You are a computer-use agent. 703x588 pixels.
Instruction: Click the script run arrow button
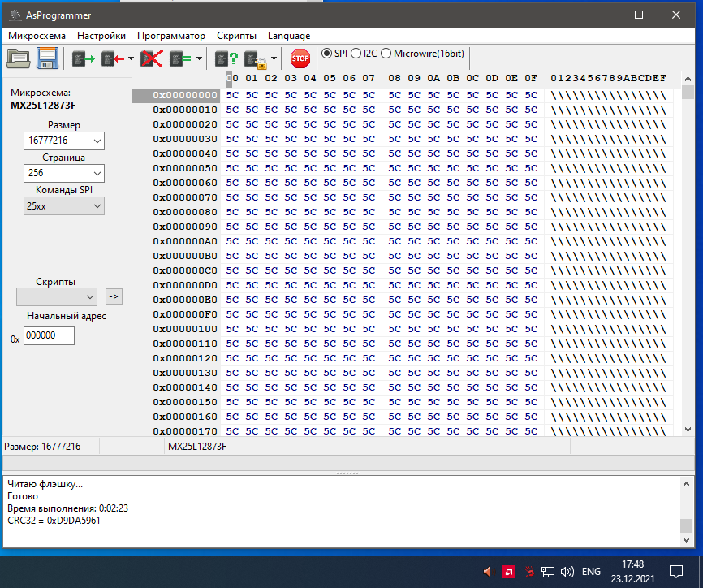click(114, 296)
